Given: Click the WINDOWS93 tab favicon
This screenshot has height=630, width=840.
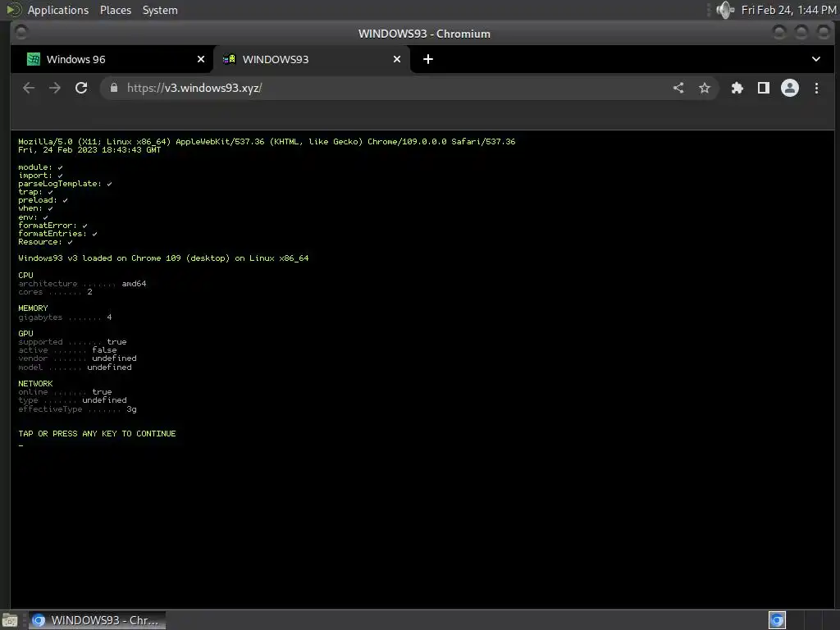Looking at the screenshot, I should tap(230, 59).
